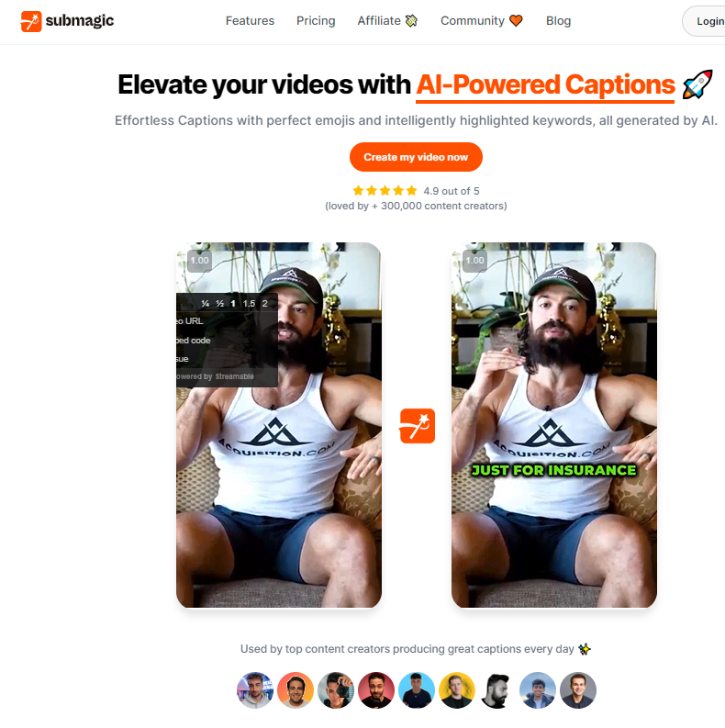This screenshot has height=728, width=725.
Task: Open the Pricing page
Action: point(316,21)
